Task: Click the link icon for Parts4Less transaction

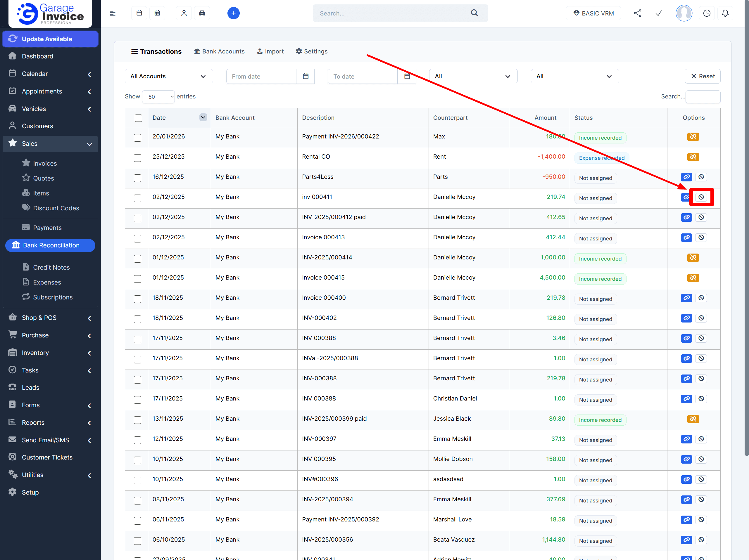Action: click(x=686, y=177)
